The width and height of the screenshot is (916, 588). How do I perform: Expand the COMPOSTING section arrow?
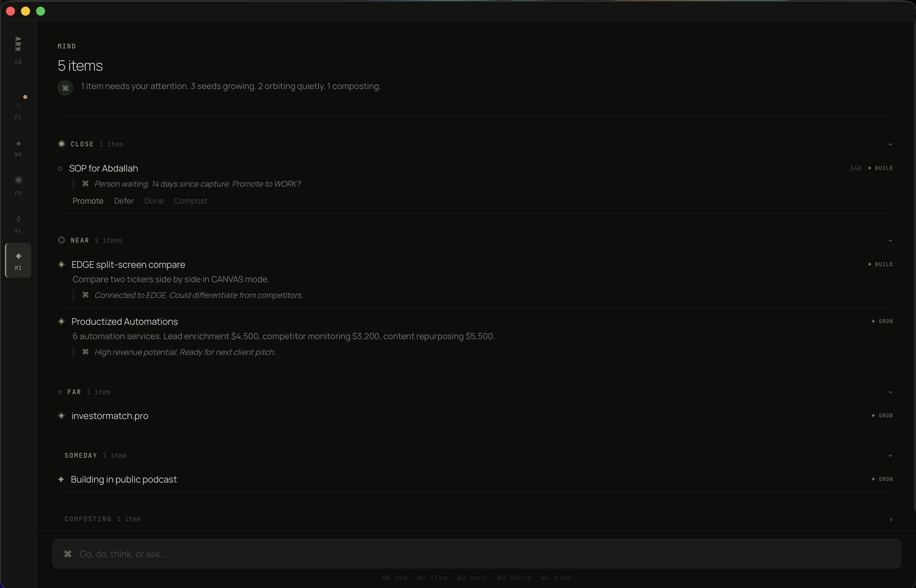891,520
